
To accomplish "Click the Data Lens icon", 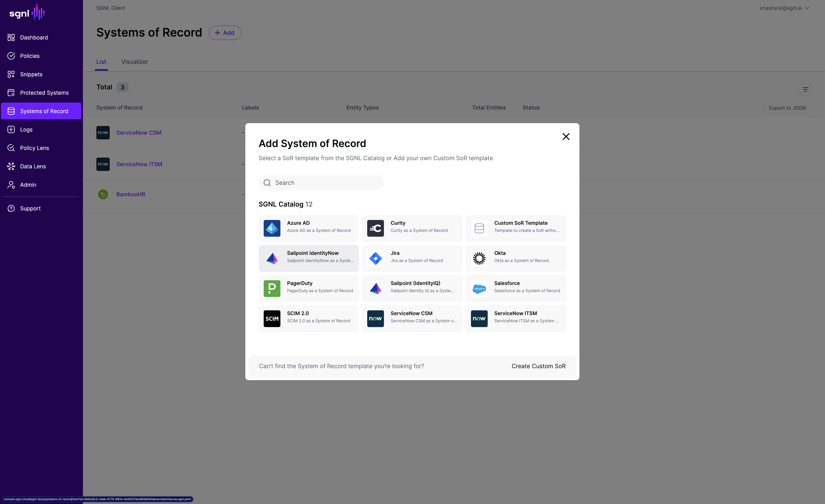I will pyautogui.click(x=11, y=166).
